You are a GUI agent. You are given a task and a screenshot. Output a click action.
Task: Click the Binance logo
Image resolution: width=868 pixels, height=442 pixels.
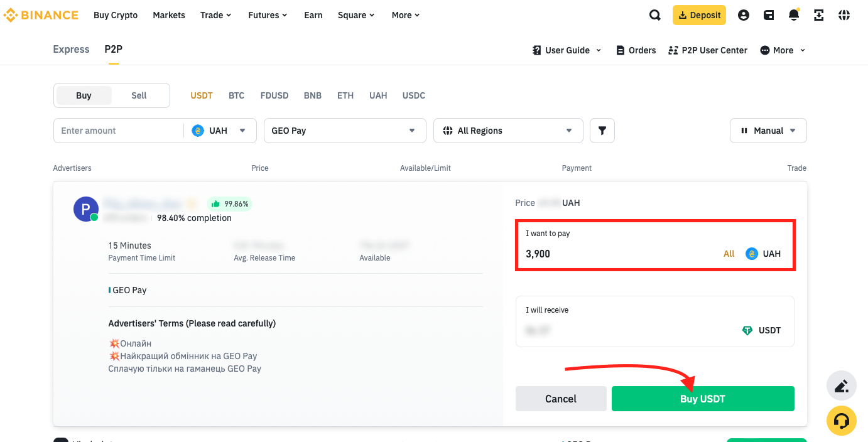[41, 15]
